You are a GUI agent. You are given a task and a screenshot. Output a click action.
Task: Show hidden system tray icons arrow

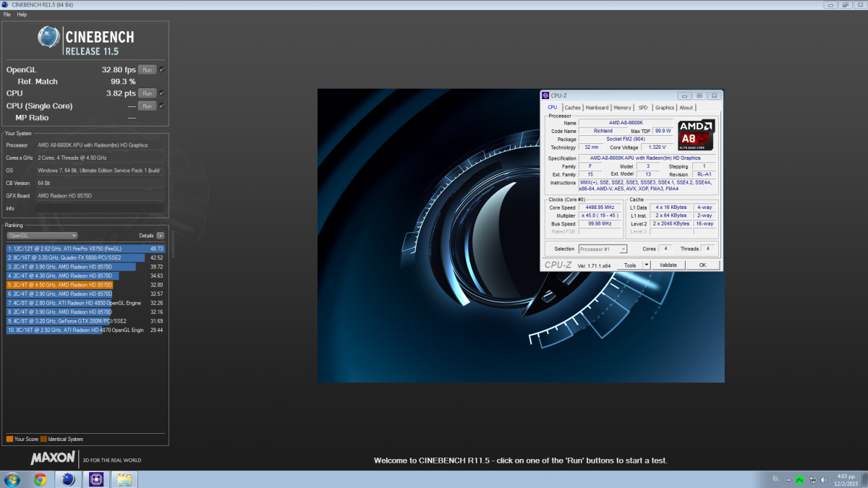789,479
